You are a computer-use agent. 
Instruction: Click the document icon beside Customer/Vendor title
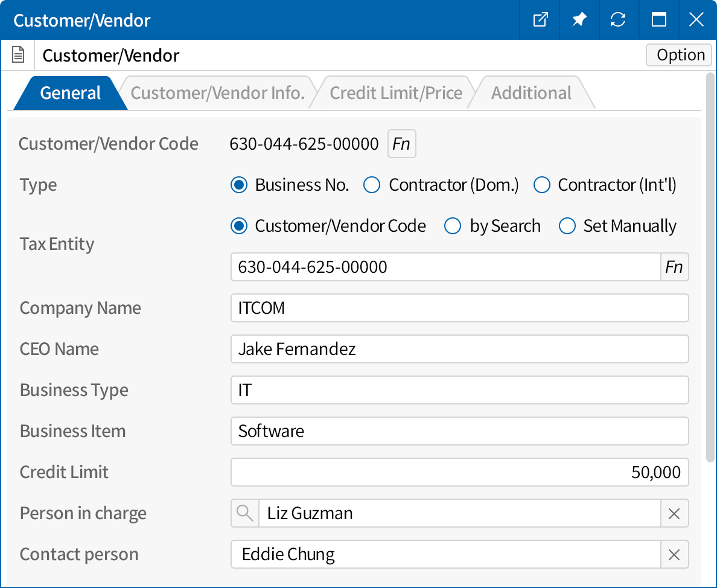(19, 56)
